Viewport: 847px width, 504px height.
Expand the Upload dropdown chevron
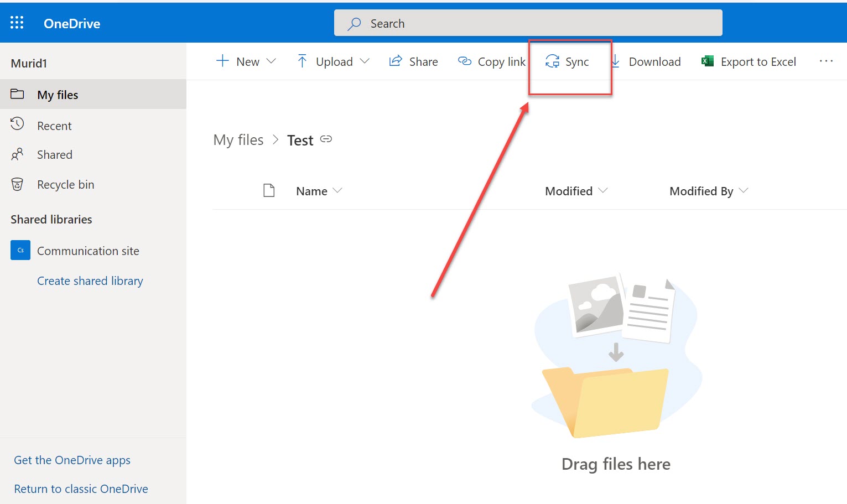(x=365, y=61)
